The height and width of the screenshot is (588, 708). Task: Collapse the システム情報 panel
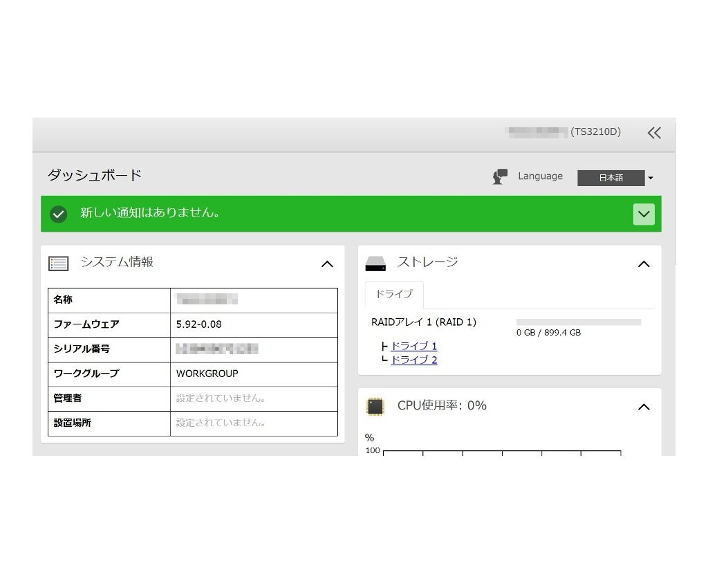click(327, 264)
